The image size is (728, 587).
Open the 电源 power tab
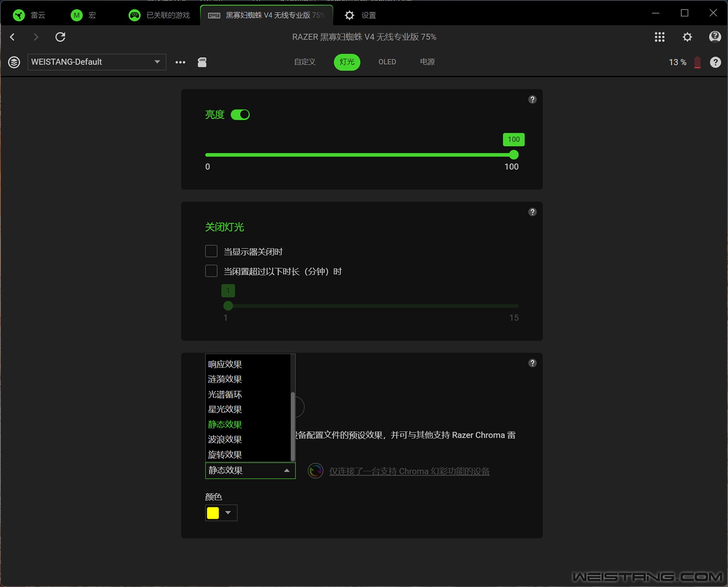pyautogui.click(x=427, y=62)
